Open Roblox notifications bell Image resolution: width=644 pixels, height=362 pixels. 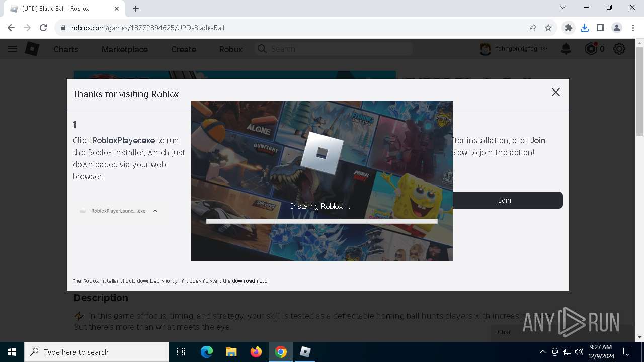tap(566, 49)
